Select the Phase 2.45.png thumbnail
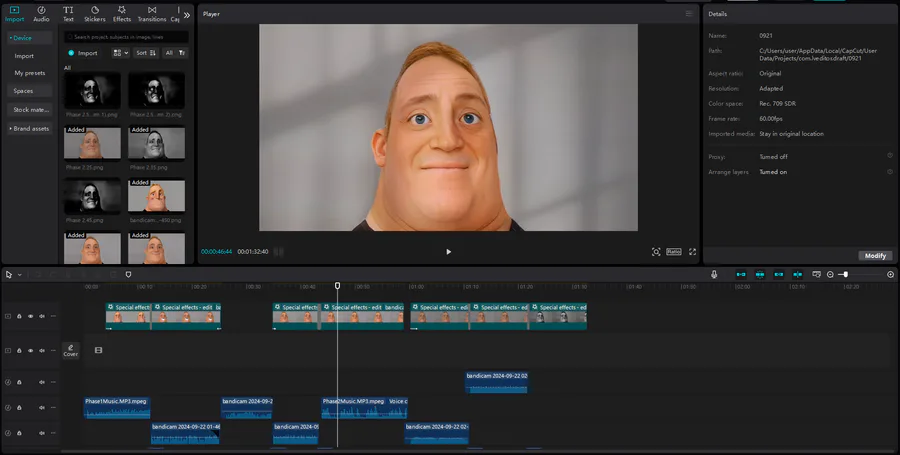The width and height of the screenshot is (900, 455). [x=92, y=196]
